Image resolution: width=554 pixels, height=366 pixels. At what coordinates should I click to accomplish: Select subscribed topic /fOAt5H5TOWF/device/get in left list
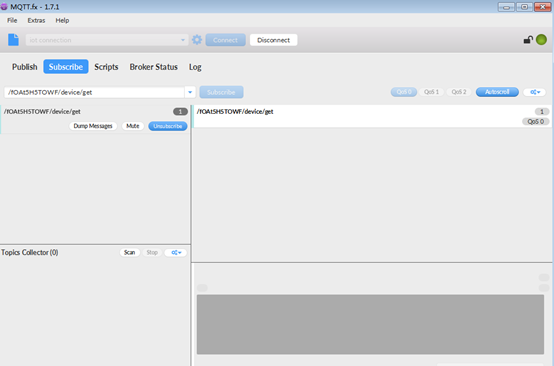[x=95, y=119]
